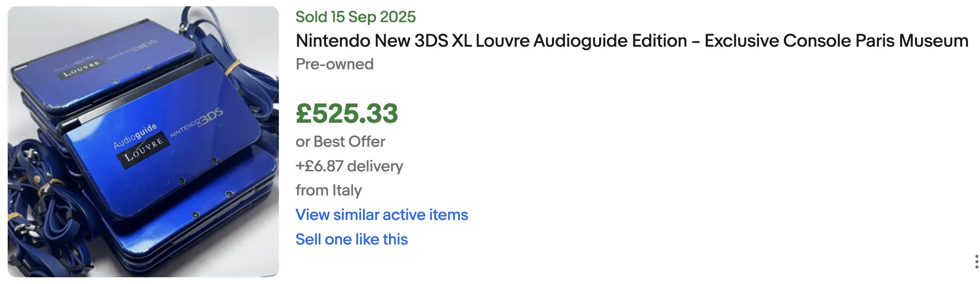Image resolution: width=980 pixels, height=284 pixels.
Task: Click the +£6.87 delivery line
Action: coord(350,166)
